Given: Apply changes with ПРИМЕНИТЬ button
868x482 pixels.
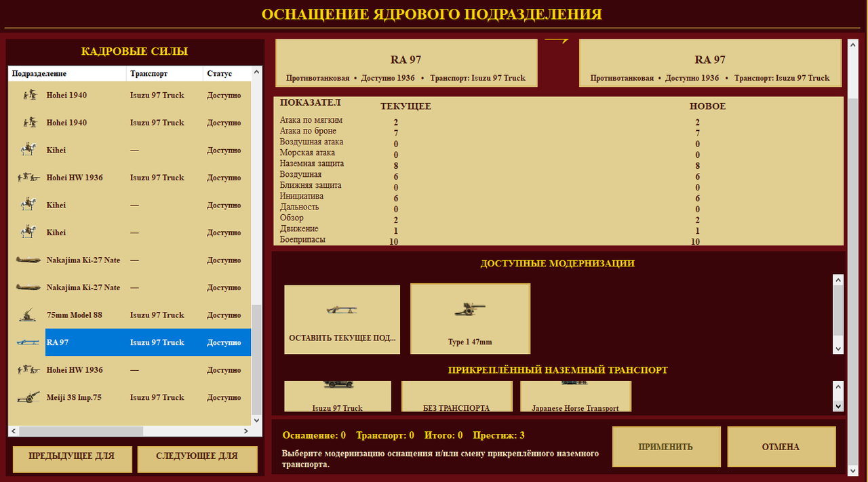Looking at the screenshot, I should click(x=666, y=447).
